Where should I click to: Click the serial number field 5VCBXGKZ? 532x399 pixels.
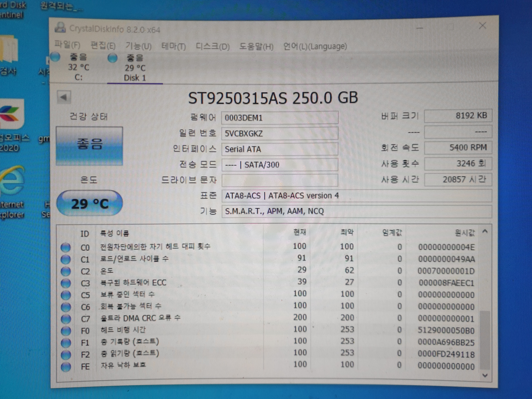tap(280, 133)
